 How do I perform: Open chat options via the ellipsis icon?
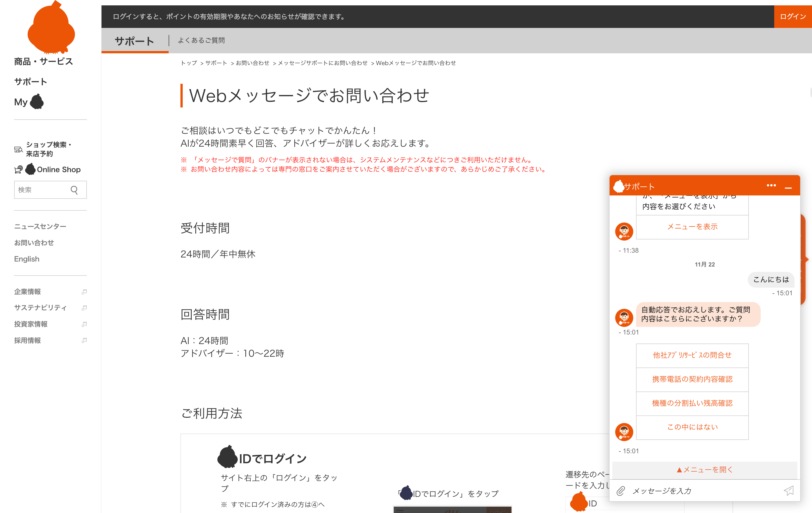(x=771, y=186)
